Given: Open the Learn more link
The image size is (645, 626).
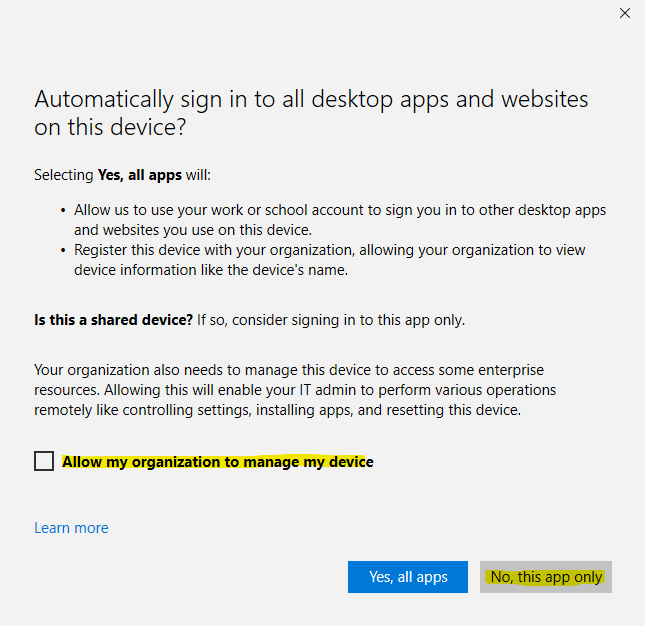Looking at the screenshot, I should (71, 528).
